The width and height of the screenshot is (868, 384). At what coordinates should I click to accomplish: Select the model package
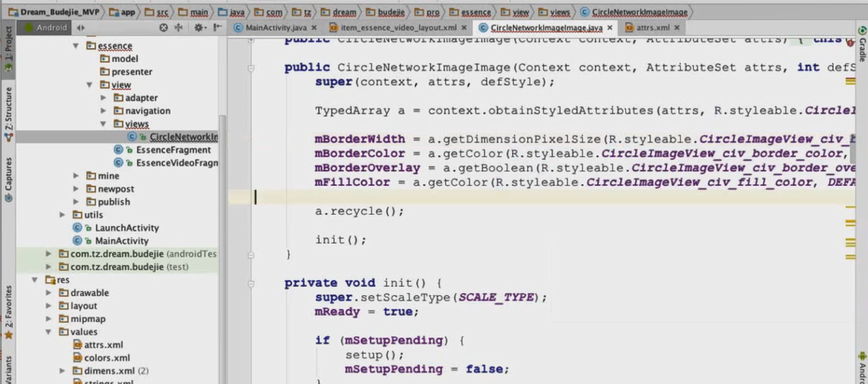[x=119, y=59]
